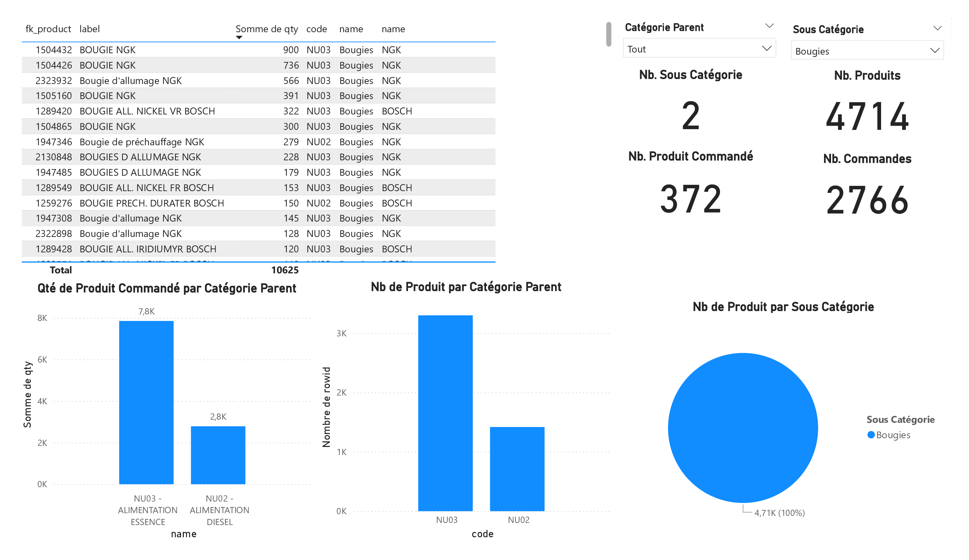Click the Nb. Commandes card value 2766
Viewport: 969px width, 560px height.
[867, 200]
